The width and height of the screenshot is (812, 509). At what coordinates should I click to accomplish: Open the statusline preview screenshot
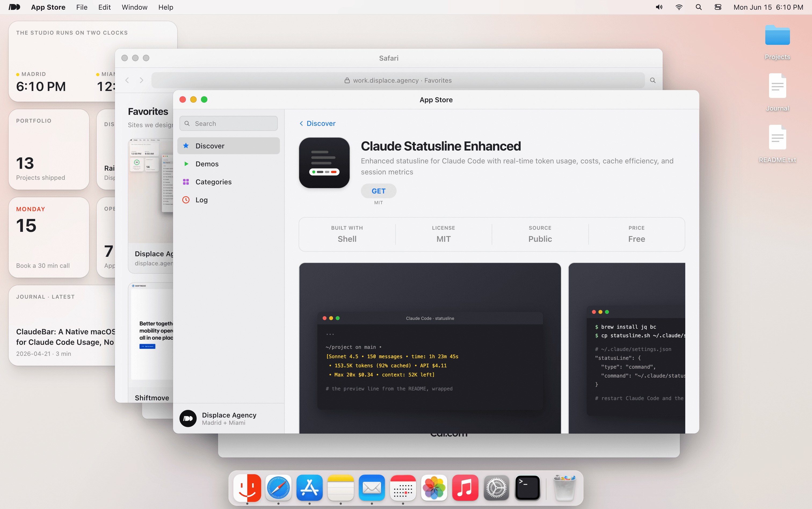click(x=430, y=348)
